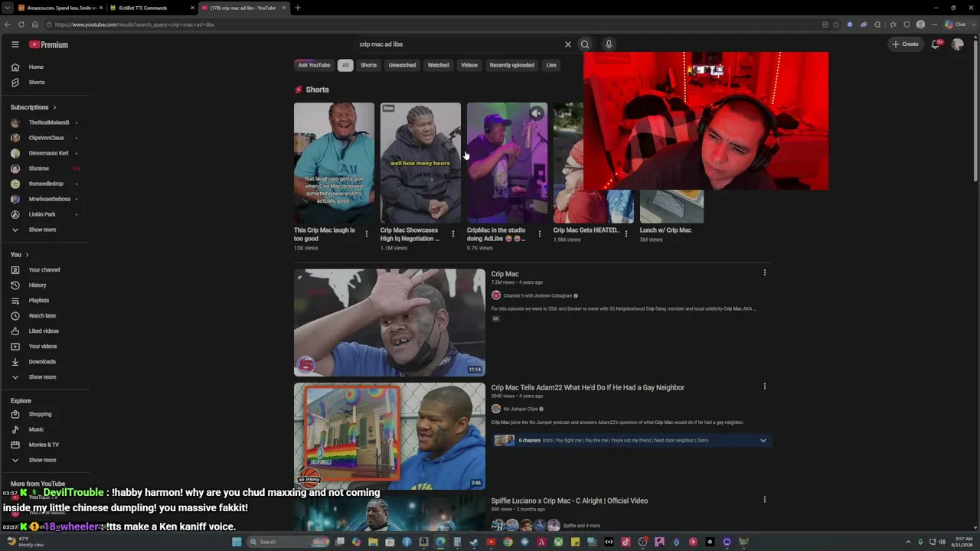This screenshot has height=551, width=980.
Task: Open 'Crip Mac Tells Adam22' video title
Action: [587, 387]
